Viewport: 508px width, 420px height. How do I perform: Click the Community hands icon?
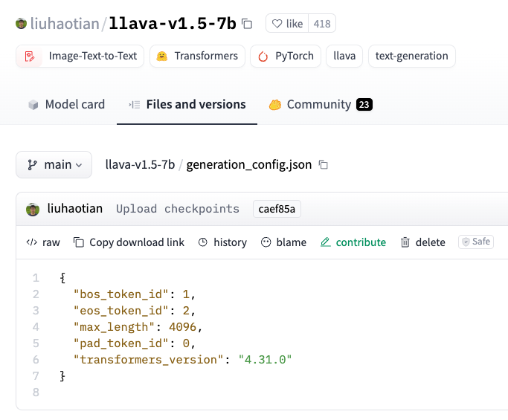275,105
